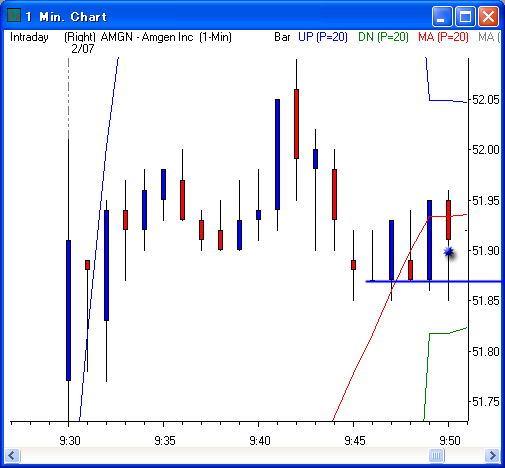
Task: Close the 1 Min. Chart window
Action: (488, 16)
